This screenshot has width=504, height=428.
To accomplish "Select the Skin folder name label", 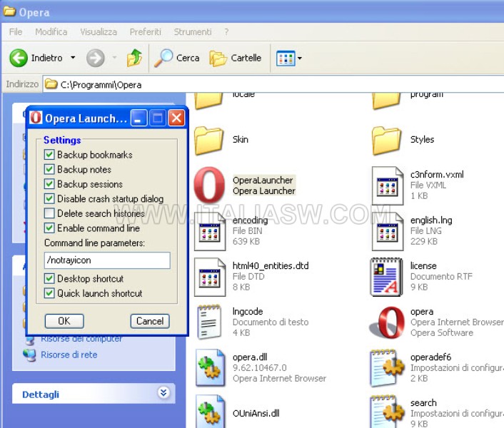I will click(241, 139).
